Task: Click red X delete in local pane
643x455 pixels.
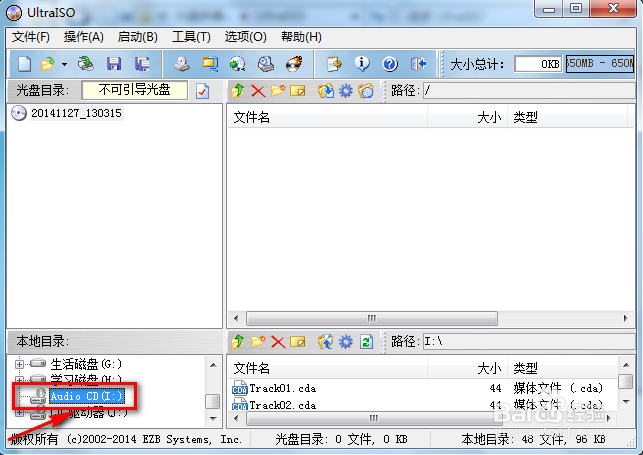Action: pos(278,341)
